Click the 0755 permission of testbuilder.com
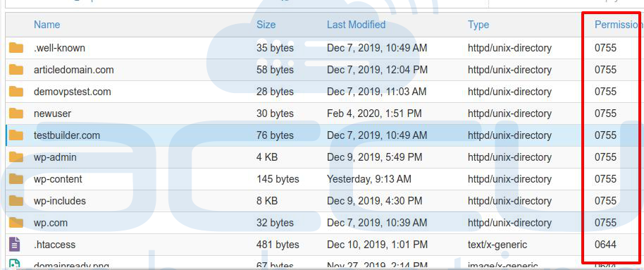644x270 pixels. click(x=605, y=135)
